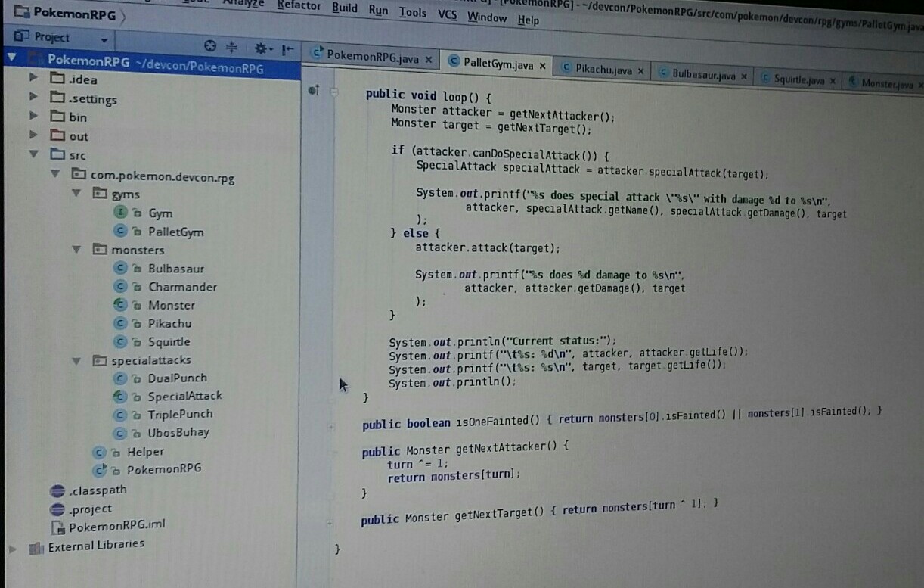Collapse the src folder
This screenshot has width=924, height=588.
[33, 154]
